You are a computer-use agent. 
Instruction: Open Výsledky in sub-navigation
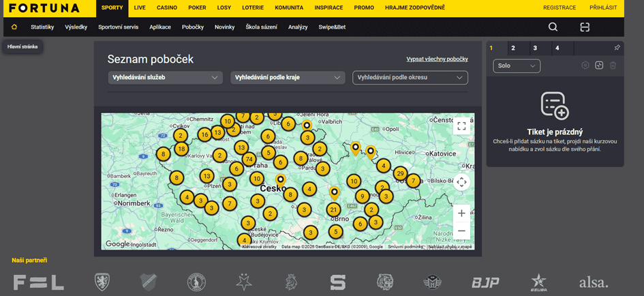[76, 27]
